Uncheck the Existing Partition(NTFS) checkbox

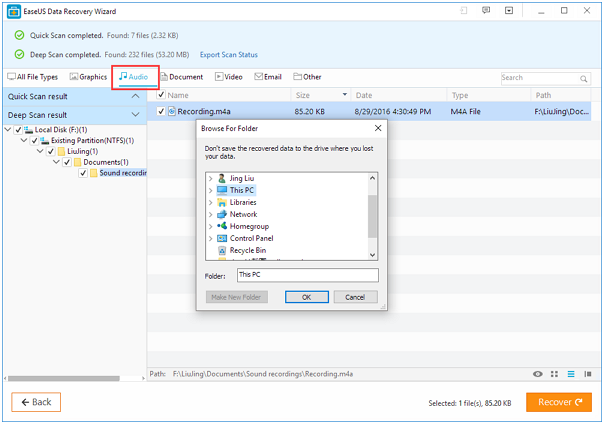point(34,141)
